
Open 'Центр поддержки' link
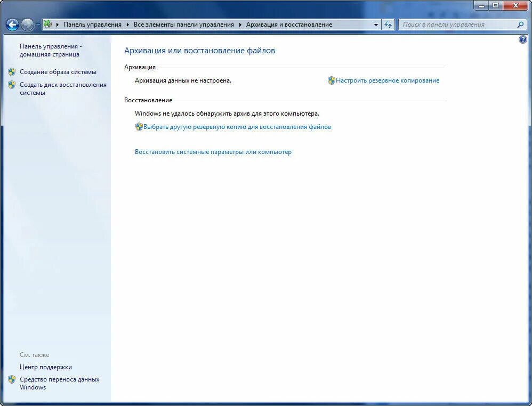point(46,367)
